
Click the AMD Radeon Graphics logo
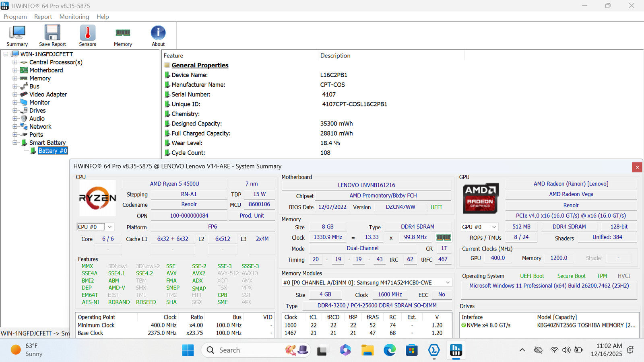click(481, 198)
